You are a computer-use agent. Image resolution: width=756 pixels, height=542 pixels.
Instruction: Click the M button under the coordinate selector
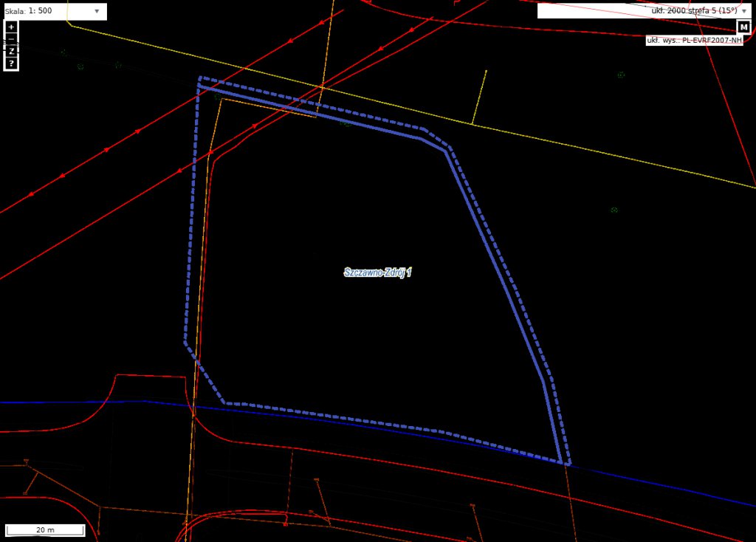(743, 27)
